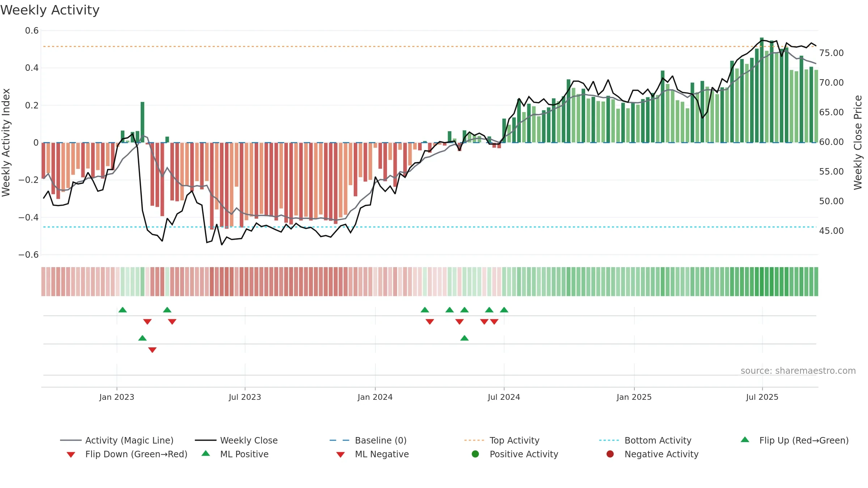Click the −0.6 activity index axis label

(x=29, y=255)
